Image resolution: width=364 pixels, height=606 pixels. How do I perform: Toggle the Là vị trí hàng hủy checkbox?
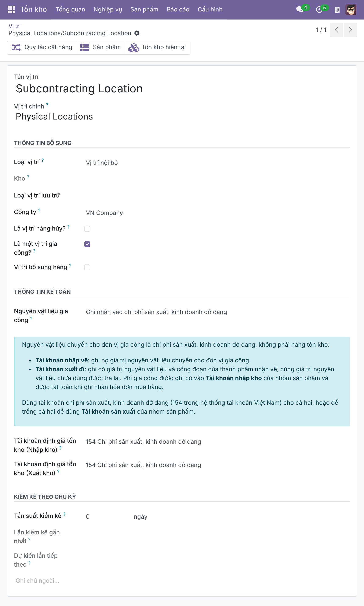[x=87, y=229]
